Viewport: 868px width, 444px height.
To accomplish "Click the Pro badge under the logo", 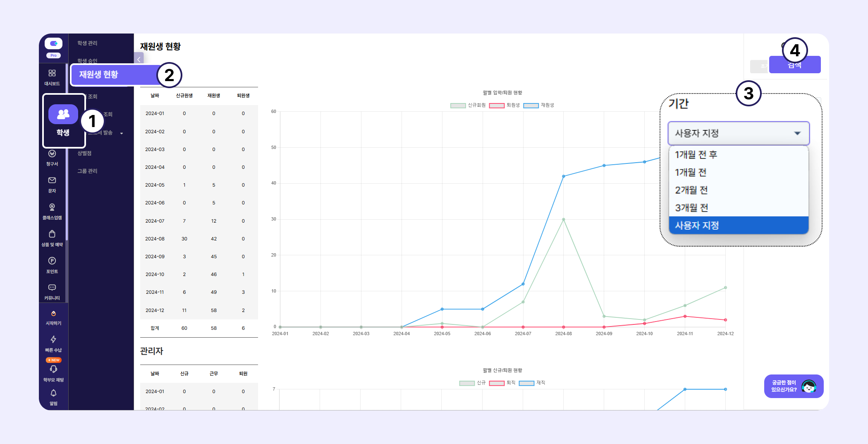I will click(x=53, y=55).
